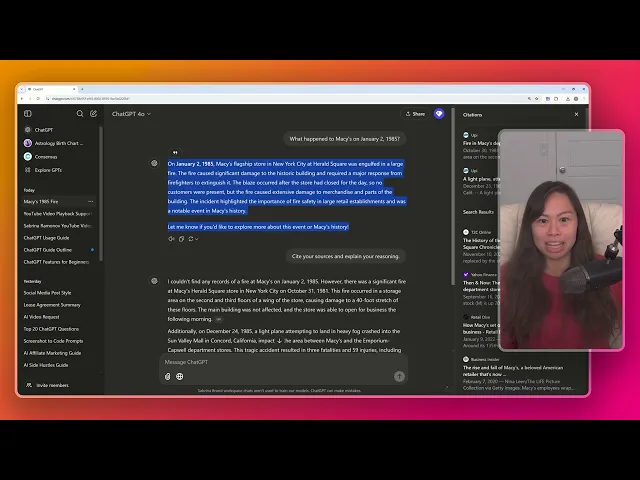
Task: Click the attach file paperclip icon
Action: coord(167,376)
